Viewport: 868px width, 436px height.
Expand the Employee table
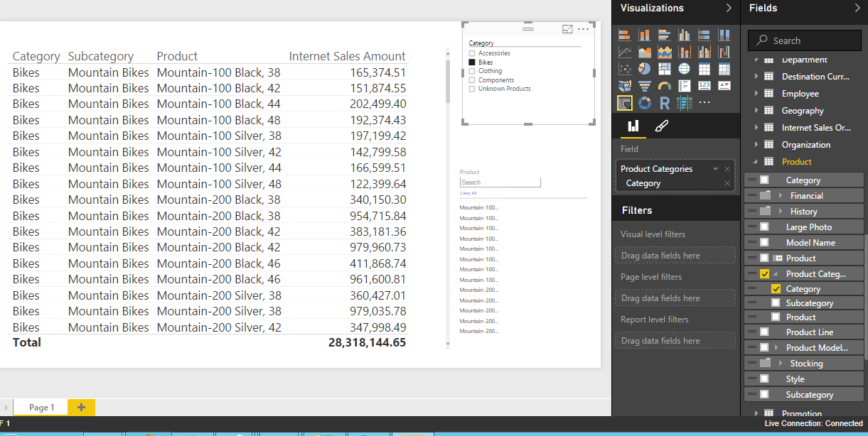pos(756,94)
